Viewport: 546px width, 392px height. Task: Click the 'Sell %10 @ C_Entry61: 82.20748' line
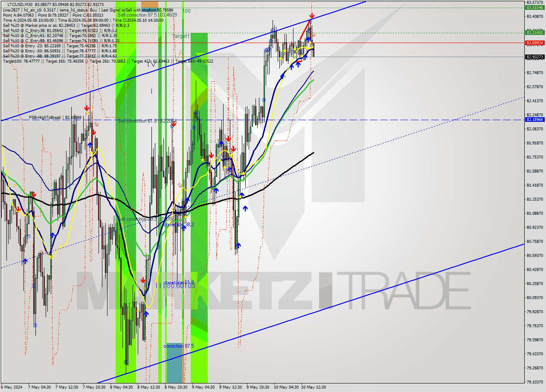[60, 35]
